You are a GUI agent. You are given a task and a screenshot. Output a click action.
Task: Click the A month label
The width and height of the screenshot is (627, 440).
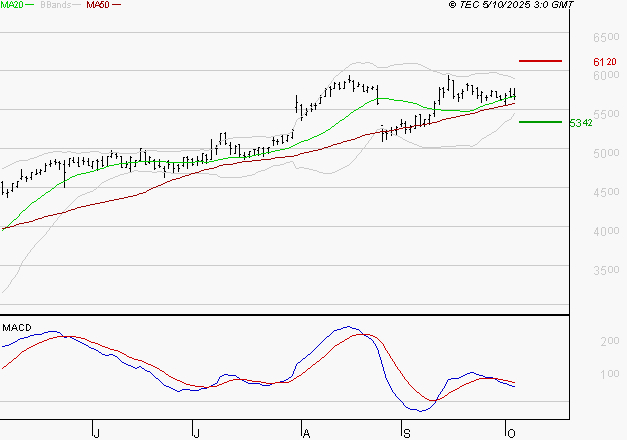tap(306, 433)
